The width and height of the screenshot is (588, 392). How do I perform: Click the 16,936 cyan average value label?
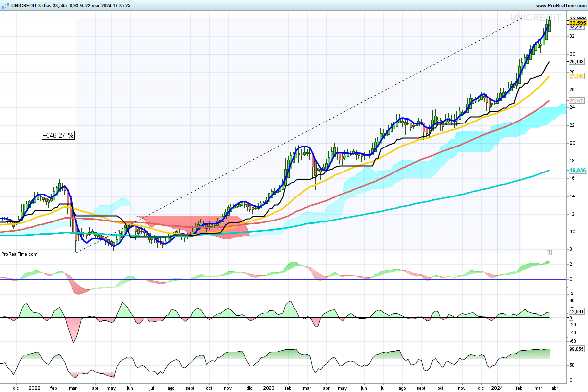click(x=577, y=170)
